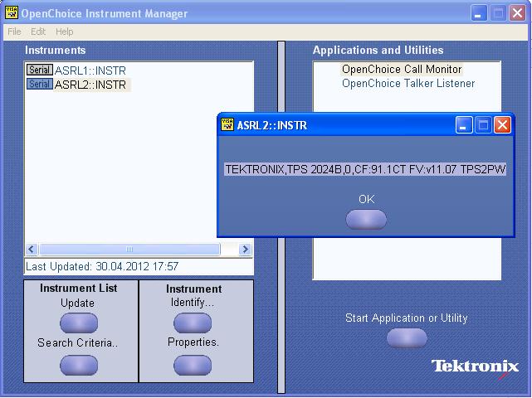This screenshot has width=532, height=398.
Task: Select OpenChoice Talker Listener application
Action: tap(408, 84)
